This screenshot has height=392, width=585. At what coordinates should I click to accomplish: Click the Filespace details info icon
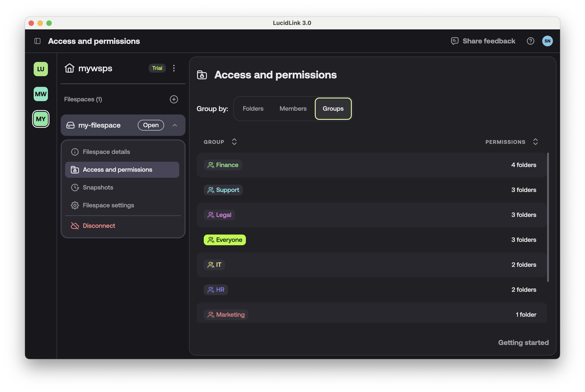pyautogui.click(x=75, y=152)
